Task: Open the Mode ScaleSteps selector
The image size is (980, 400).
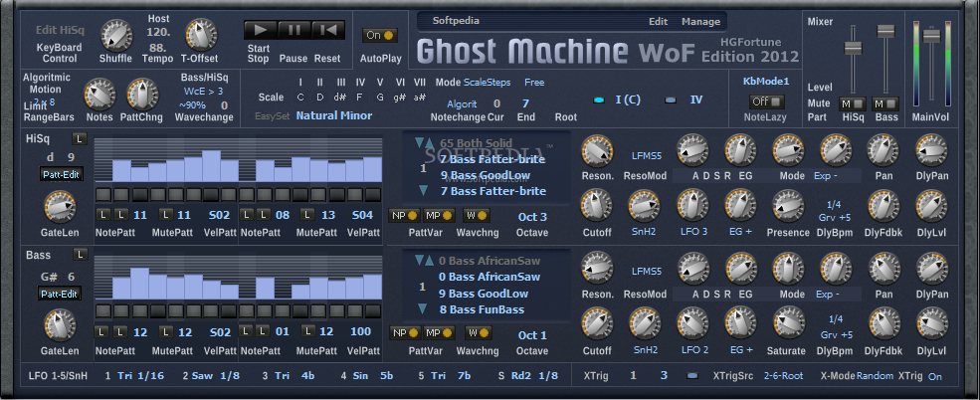Action: pos(487,83)
